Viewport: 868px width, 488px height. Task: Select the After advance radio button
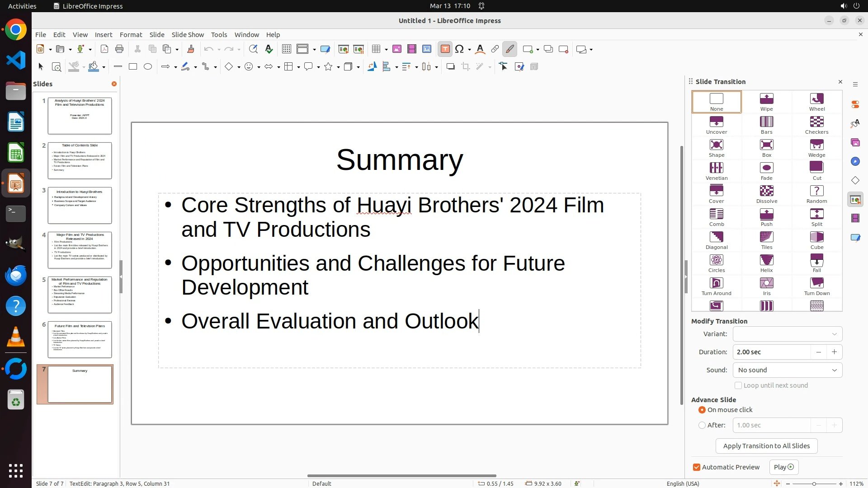click(702, 425)
